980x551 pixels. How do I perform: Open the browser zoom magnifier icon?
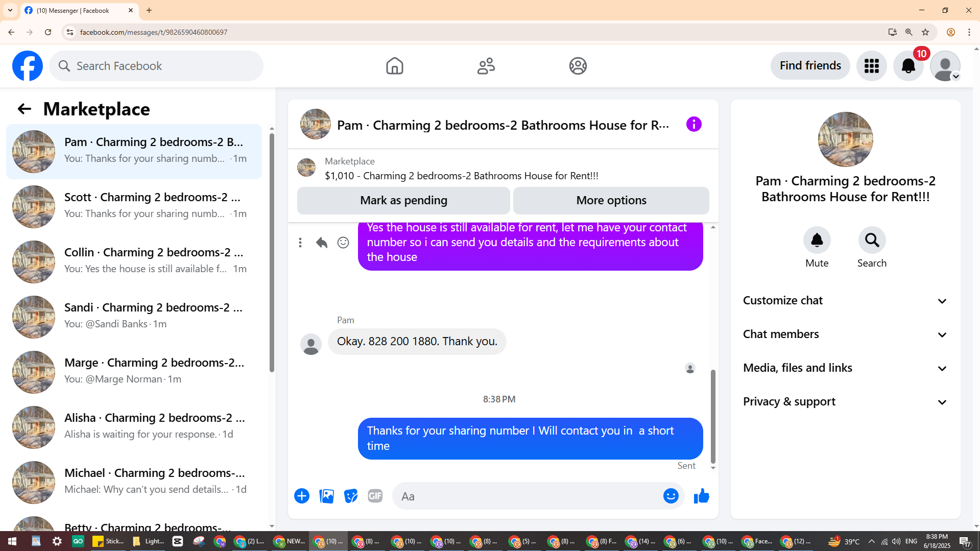point(909,32)
